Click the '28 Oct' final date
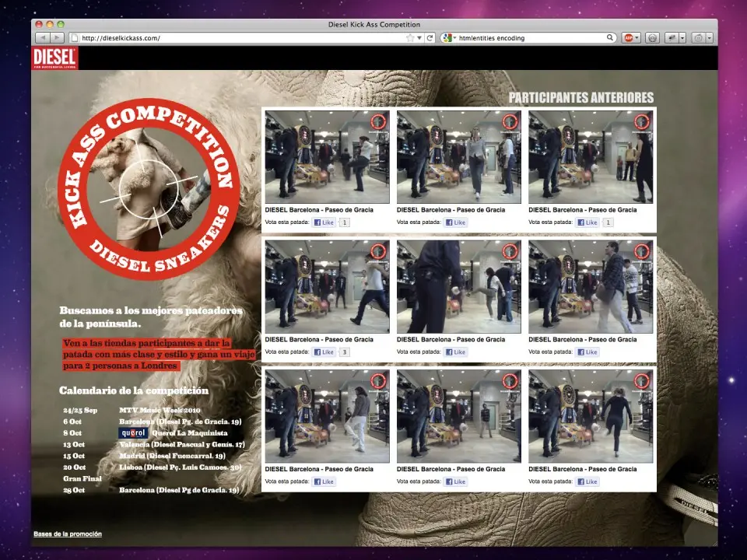This screenshot has width=747, height=560. 74,490
